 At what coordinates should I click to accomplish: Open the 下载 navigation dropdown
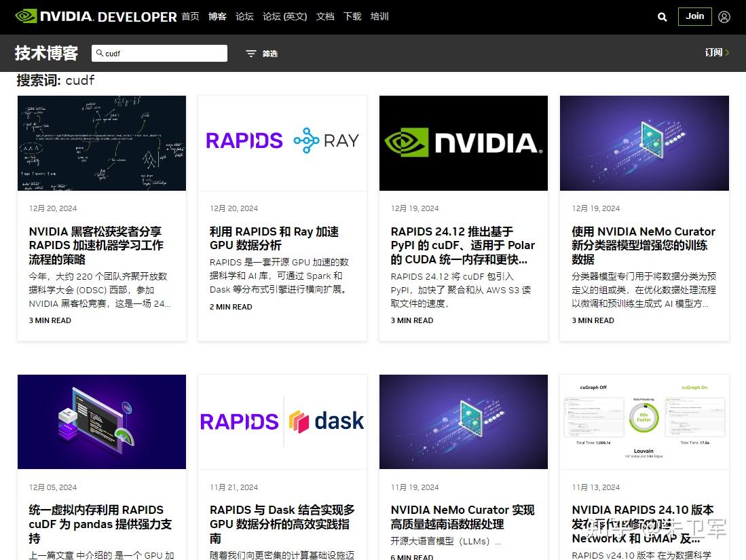pos(352,17)
